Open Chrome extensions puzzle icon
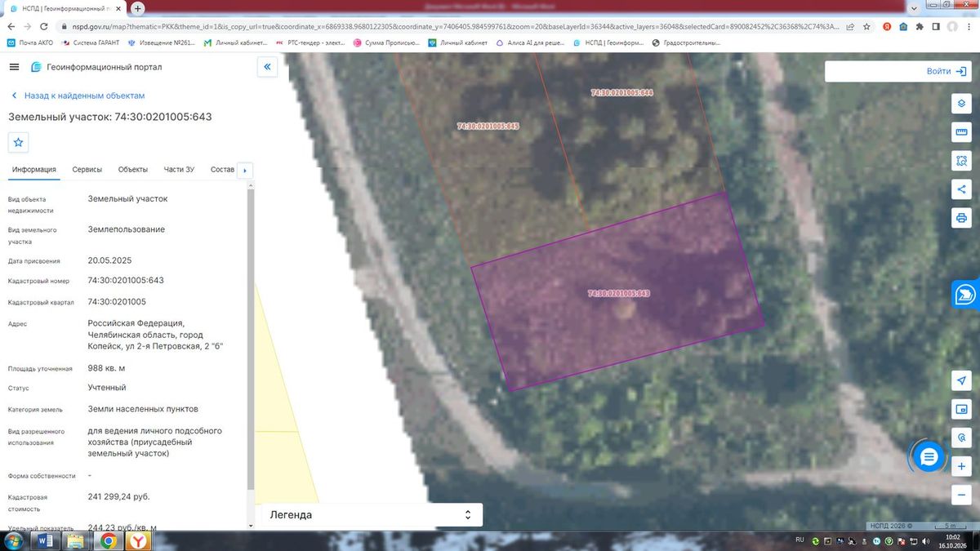This screenshot has width=980, height=551. (x=920, y=26)
